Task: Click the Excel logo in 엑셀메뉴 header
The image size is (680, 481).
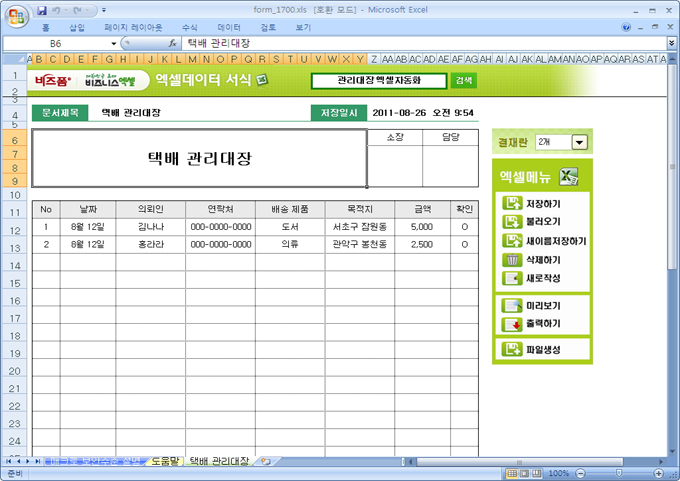Action: point(568,177)
